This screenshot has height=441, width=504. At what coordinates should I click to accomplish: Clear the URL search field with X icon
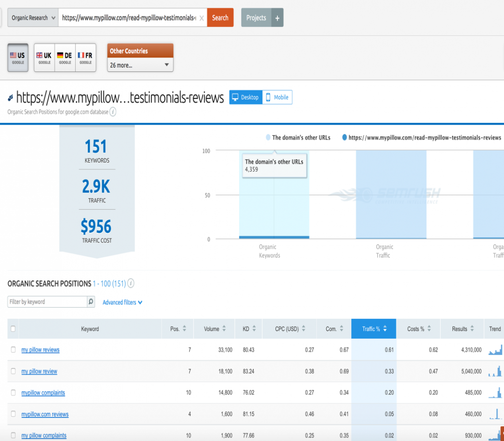tap(202, 18)
